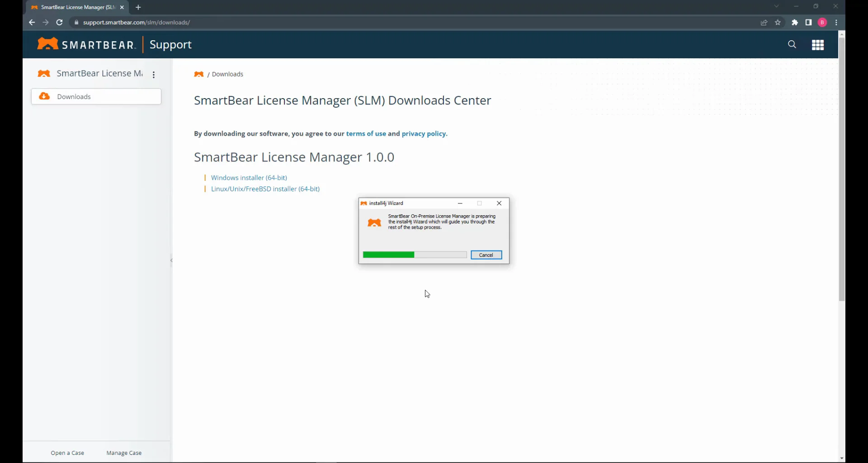Viewport: 868px width, 463px height.
Task: Click the cloud download icon in sidebar
Action: pos(44,96)
